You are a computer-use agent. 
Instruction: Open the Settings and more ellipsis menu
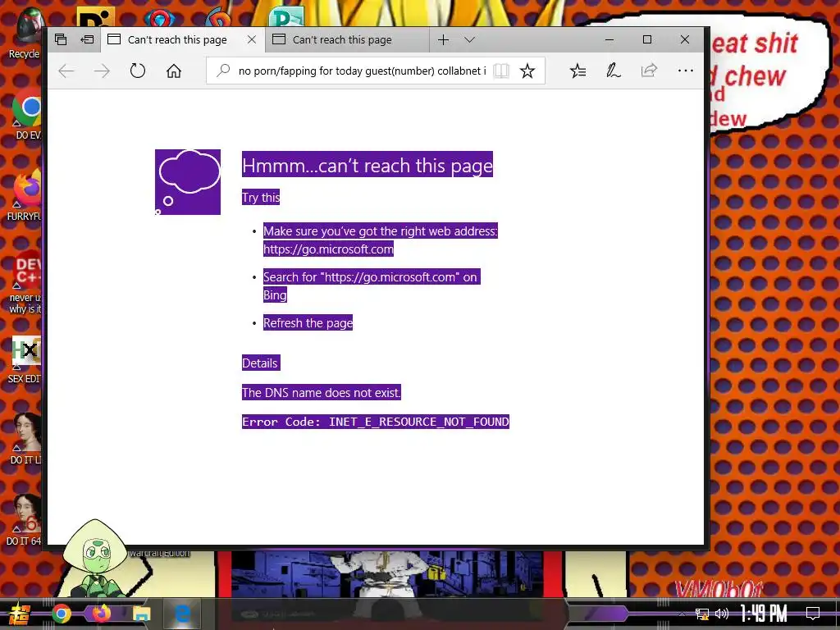[685, 71]
